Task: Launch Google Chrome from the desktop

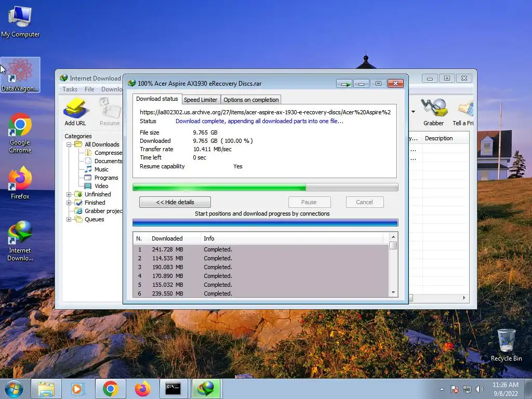Action: [x=20, y=132]
